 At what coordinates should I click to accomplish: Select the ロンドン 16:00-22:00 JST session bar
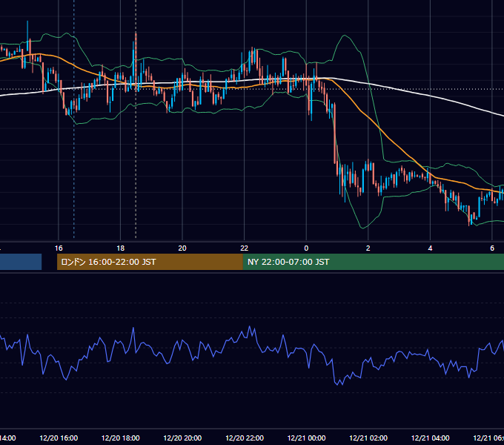point(150,262)
